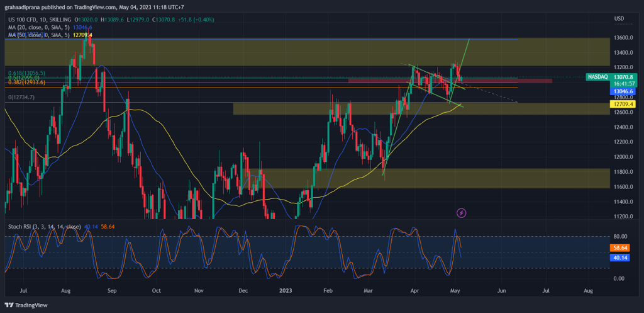644x313 pixels.
Task: Click the '11400.0' price axis label
Action: pos(623,202)
